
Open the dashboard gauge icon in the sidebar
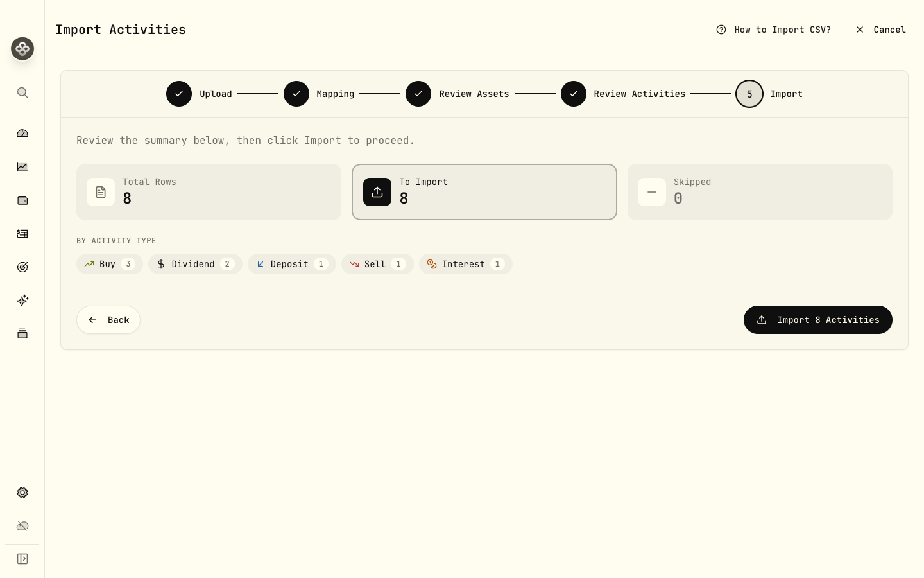[x=22, y=134]
